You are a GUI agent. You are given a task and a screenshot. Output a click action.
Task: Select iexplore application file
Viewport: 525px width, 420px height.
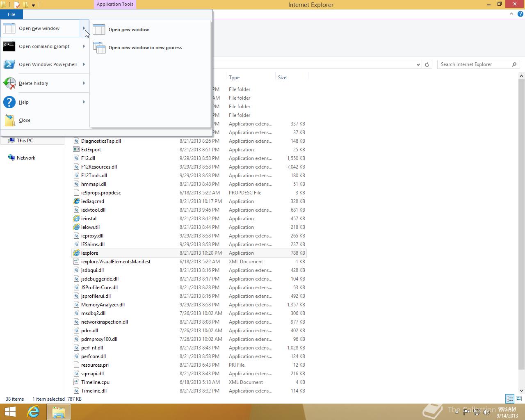coord(189,253)
